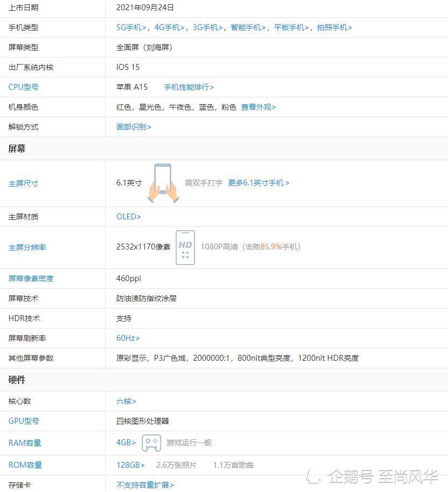The height and width of the screenshot is (492, 448).
Task: Click the 屏幕 section header
Action: (x=17, y=149)
